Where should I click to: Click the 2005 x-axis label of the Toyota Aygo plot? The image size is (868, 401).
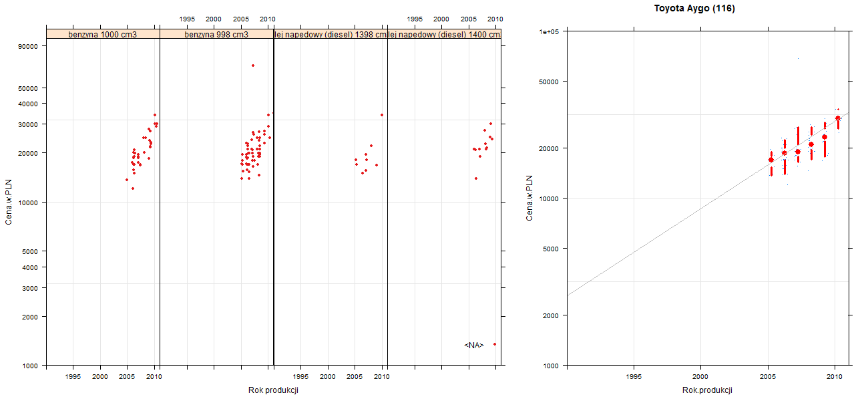pyautogui.click(x=768, y=377)
